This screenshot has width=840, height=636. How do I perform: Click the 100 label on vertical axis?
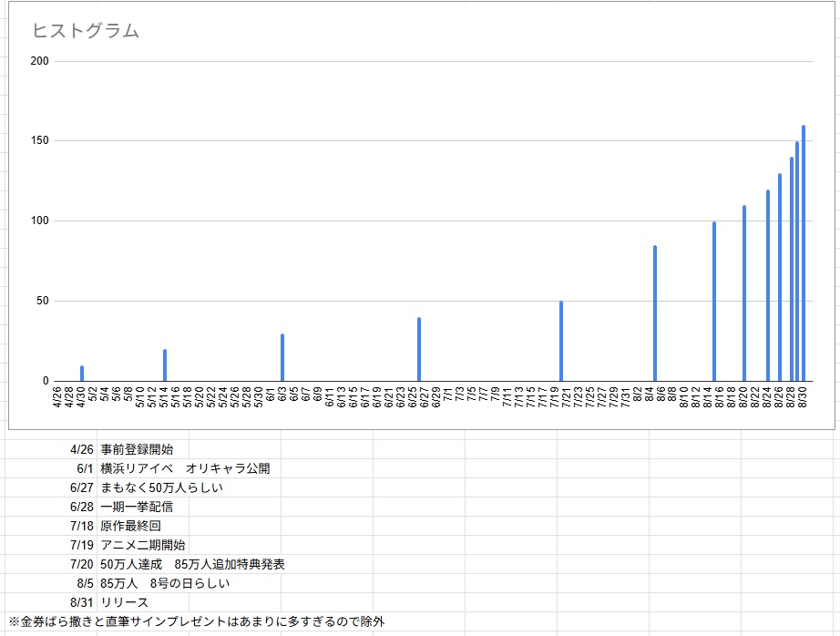coord(39,221)
